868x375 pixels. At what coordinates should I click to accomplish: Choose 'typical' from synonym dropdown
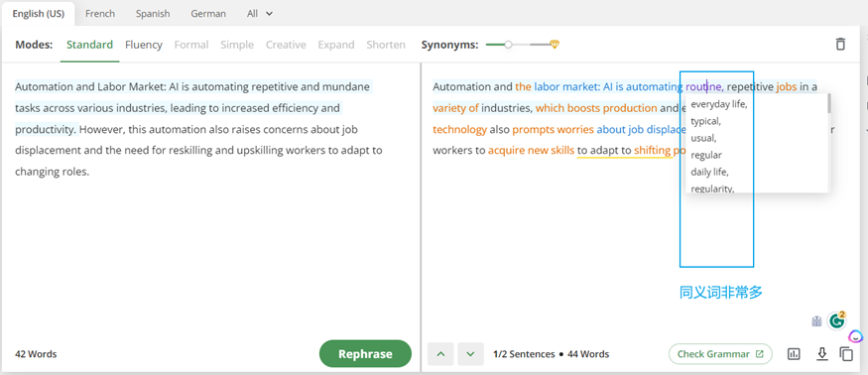(705, 121)
